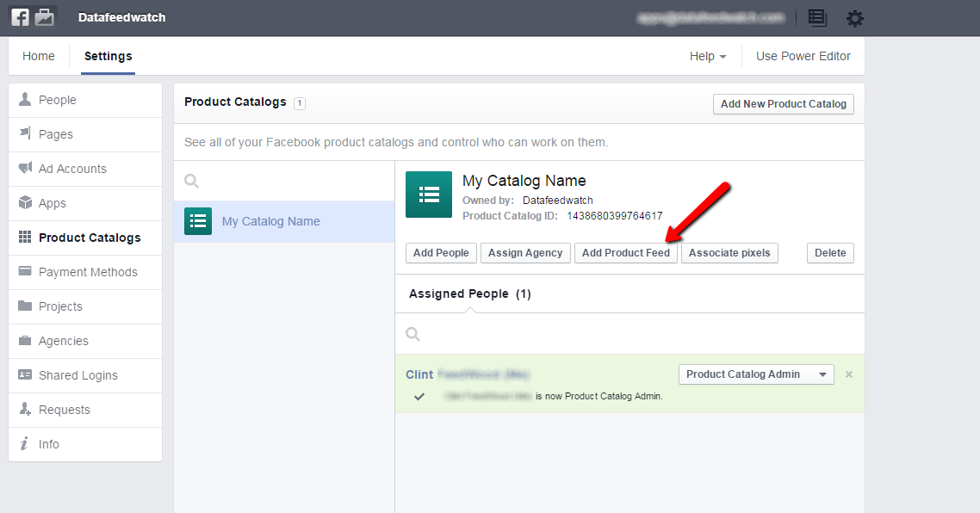The height and width of the screenshot is (513, 980).
Task: Open Agencies settings section
Action: (x=85, y=341)
